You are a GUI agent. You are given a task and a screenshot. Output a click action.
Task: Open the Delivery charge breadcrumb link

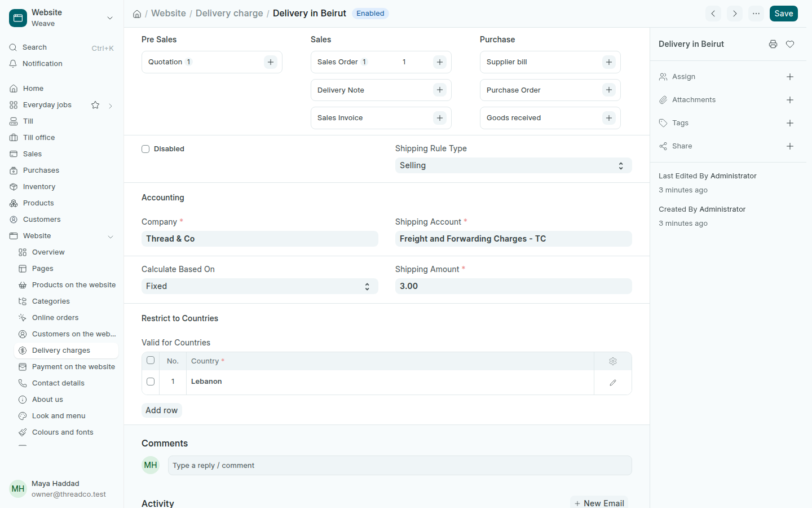230,14
